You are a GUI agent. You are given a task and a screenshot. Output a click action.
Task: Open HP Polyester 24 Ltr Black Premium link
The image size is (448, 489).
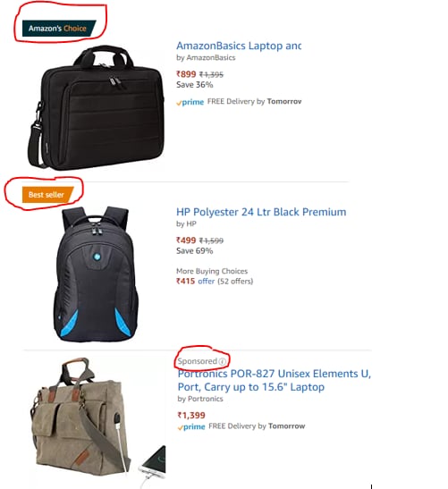pyautogui.click(x=261, y=212)
